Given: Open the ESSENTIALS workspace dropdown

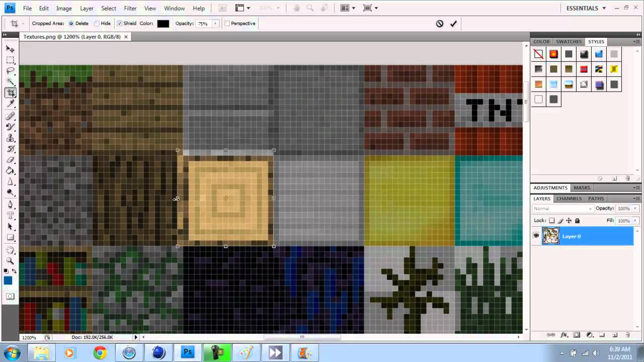Looking at the screenshot, I should pyautogui.click(x=586, y=8).
